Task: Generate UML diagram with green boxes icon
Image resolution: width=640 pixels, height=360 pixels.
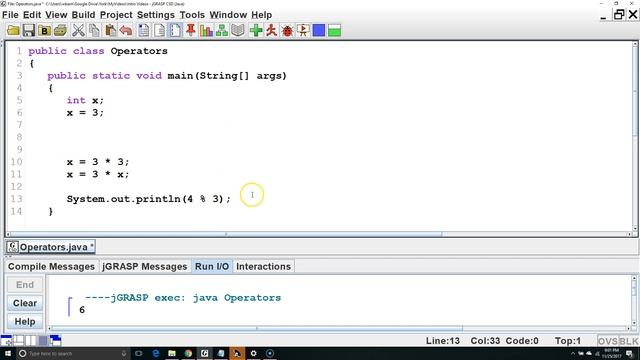Action: coord(222,31)
